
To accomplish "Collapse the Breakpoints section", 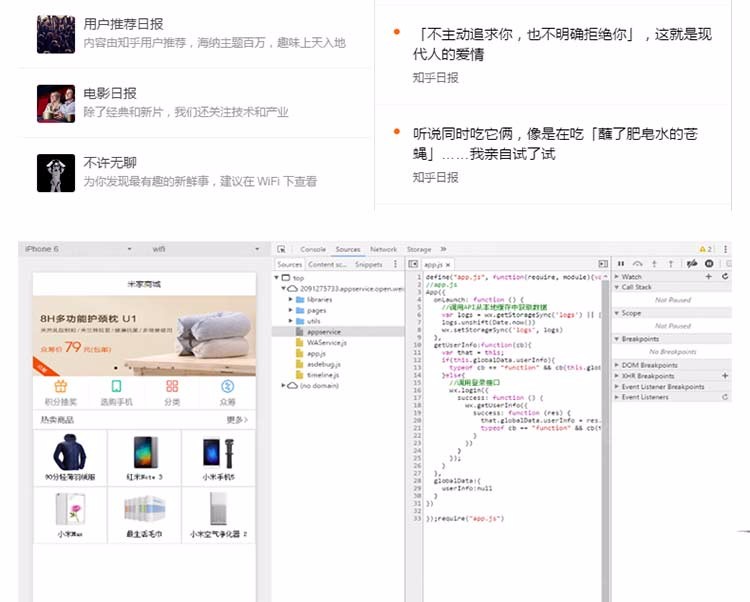I will [617, 339].
